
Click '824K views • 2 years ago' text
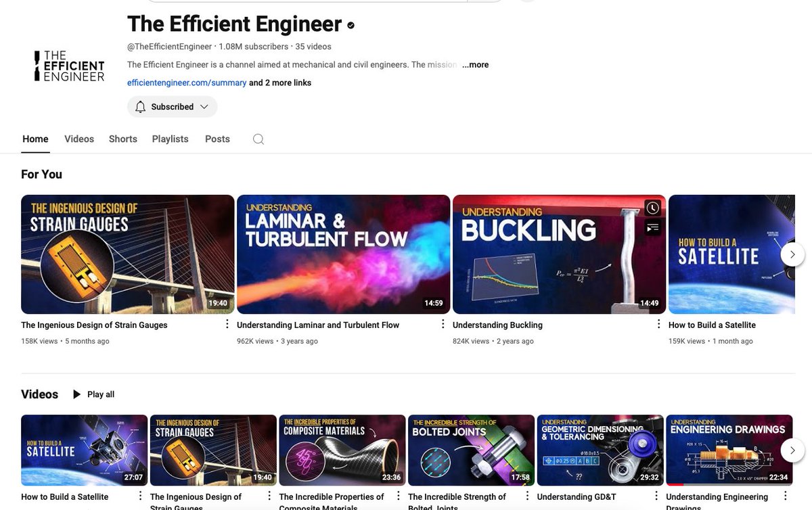point(493,341)
